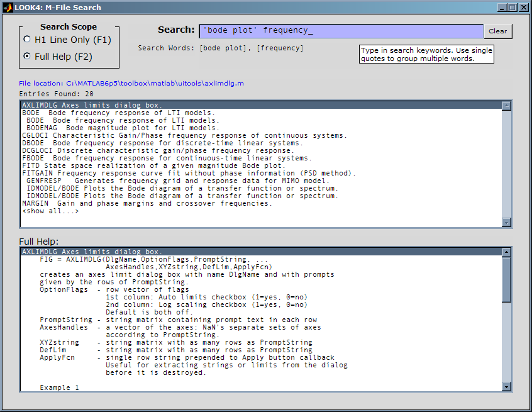This screenshot has height=412, width=532.
Task: Maximize the LOOK4 window
Action: [x=513, y=8]
